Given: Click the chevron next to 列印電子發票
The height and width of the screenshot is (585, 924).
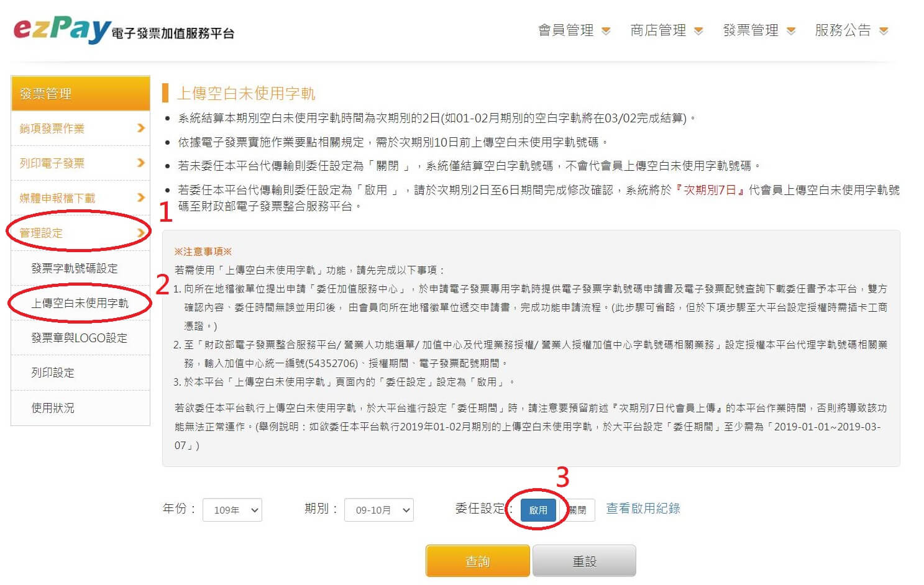Looking at the screenshot, I should [x=140, y=163].
